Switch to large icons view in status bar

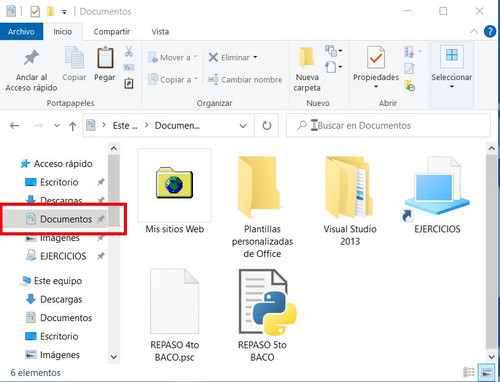pos(486,372)
